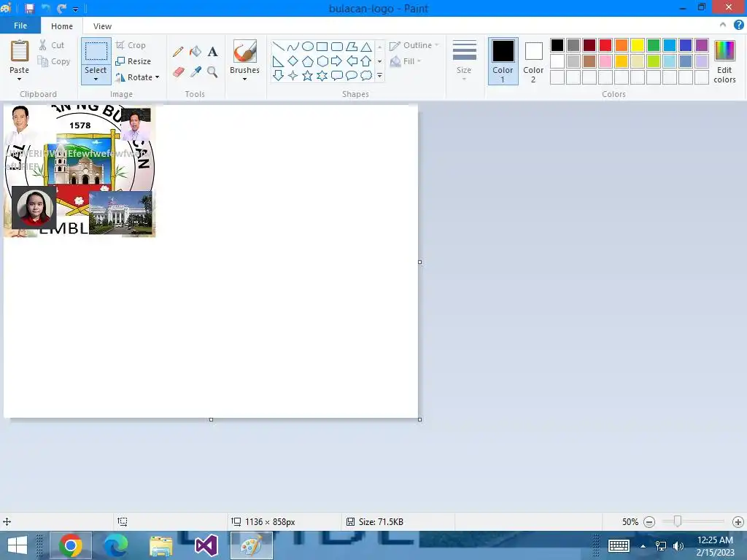Click the zoom in plus button
The image size is (747, 560).
(x=738, y=522)
